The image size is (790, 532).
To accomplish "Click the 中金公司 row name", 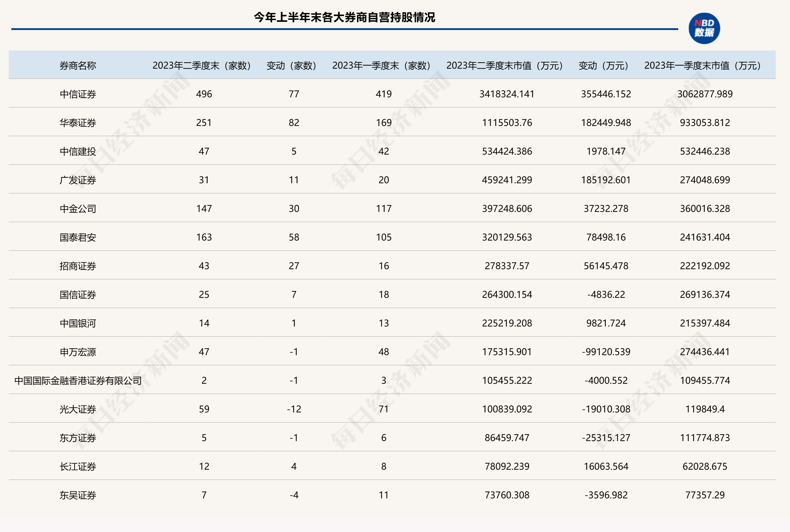I will coord(78,209).
